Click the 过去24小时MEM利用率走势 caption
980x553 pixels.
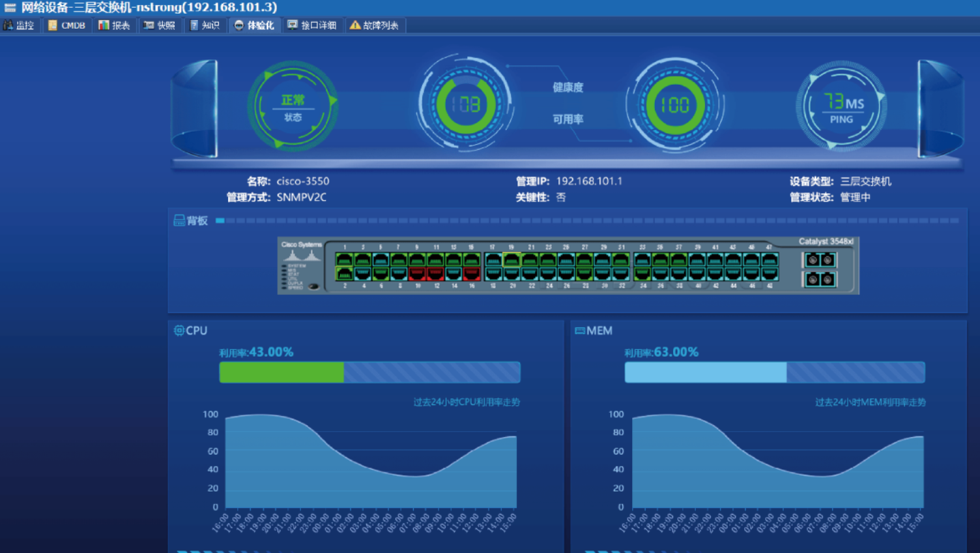coord(871,402)
